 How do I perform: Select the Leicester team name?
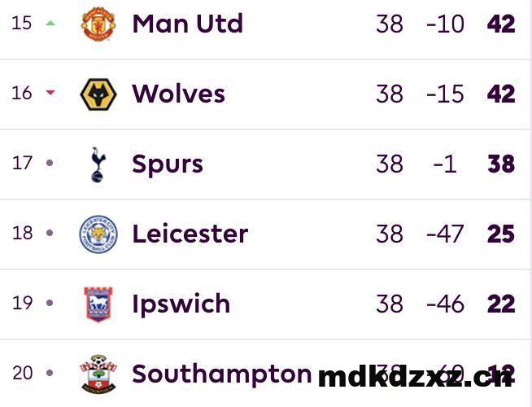[x=190, y=234]
